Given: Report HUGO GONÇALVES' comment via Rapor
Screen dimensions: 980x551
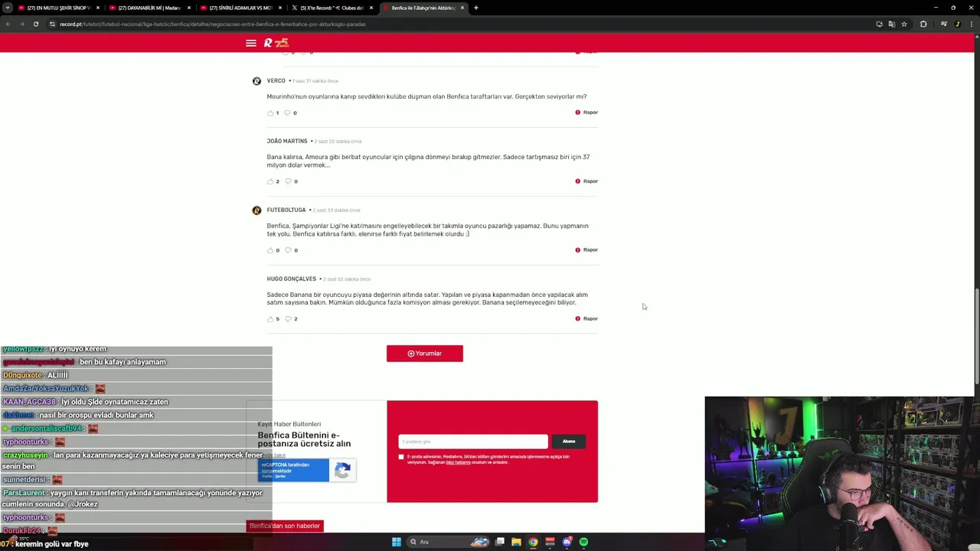Looking at the screenshot, I should pos(586,318).
